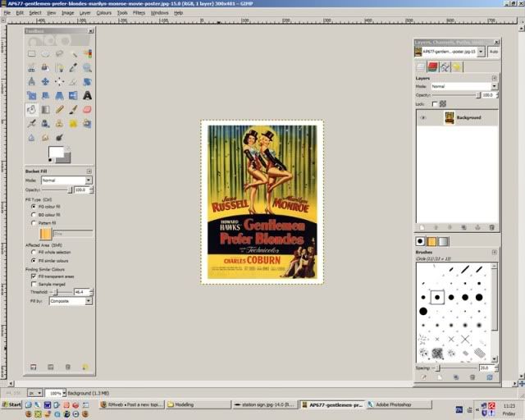The width and height of the screenshot is (525, 420).
Task: Click the Layers Opacity slider
Action: (x=457, y=95)
